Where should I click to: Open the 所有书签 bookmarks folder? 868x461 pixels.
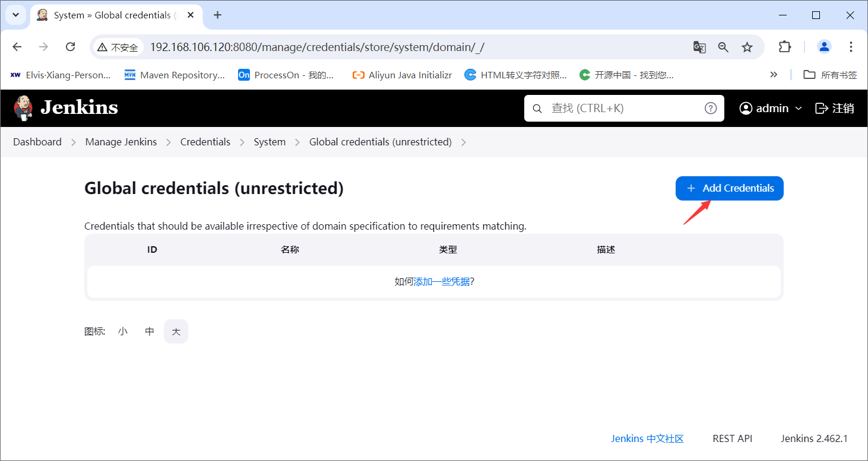(x=830, y=75)
